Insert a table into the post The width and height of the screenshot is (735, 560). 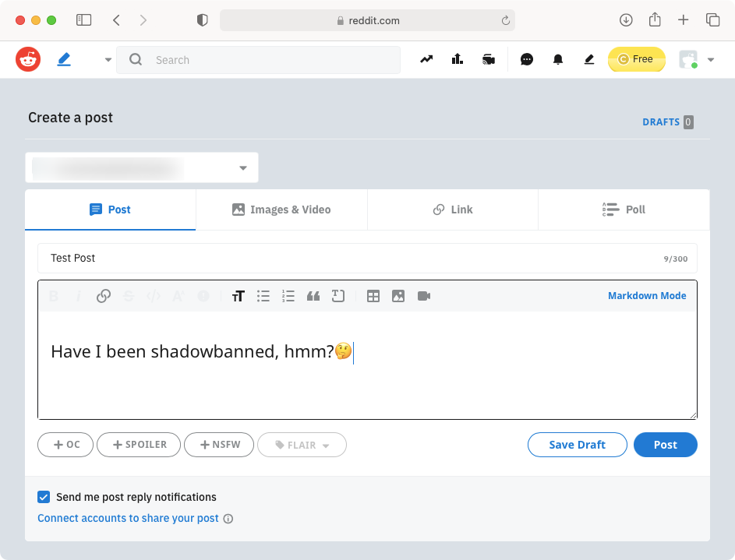373,296
